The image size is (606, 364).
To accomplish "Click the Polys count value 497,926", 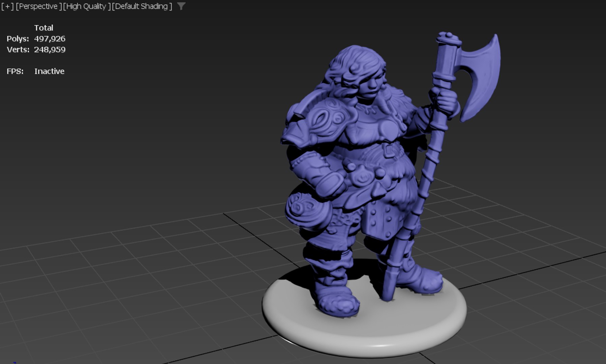I will pyautogui.click(x=50, y=39).
